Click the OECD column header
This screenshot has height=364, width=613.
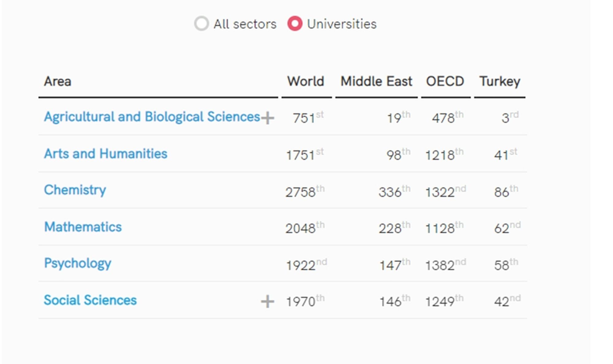(x=445, y=82)
